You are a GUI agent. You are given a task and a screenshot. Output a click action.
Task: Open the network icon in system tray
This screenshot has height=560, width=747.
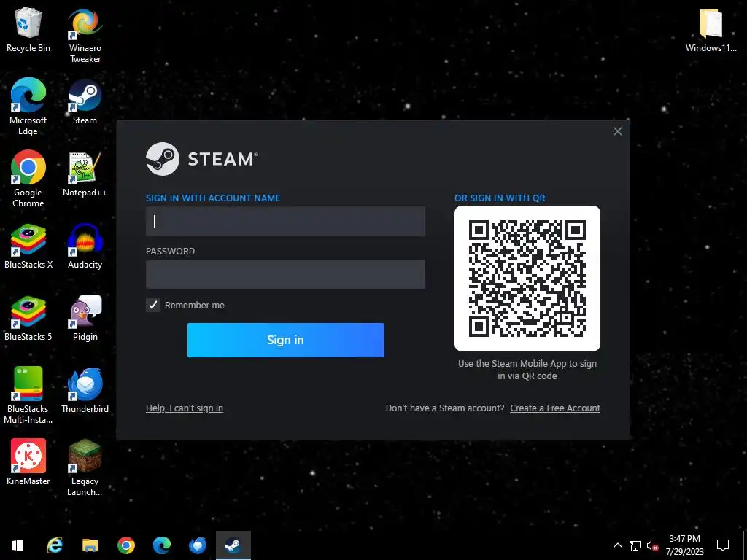coord(635,545)
